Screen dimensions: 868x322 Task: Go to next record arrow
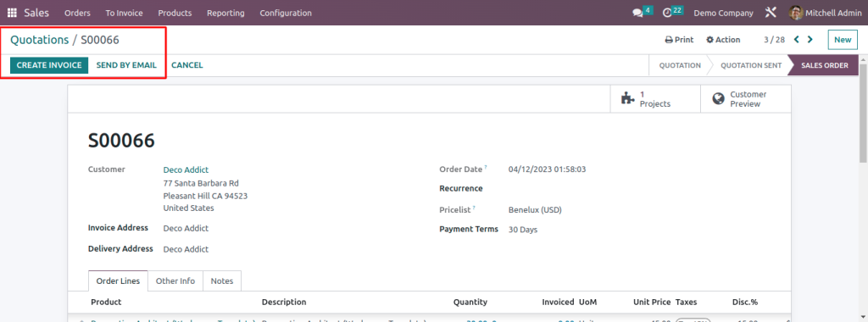tap(810, 39)
